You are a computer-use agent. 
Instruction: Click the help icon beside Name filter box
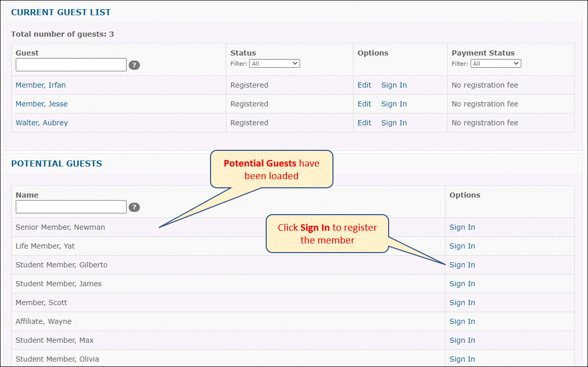pos(134,207)
